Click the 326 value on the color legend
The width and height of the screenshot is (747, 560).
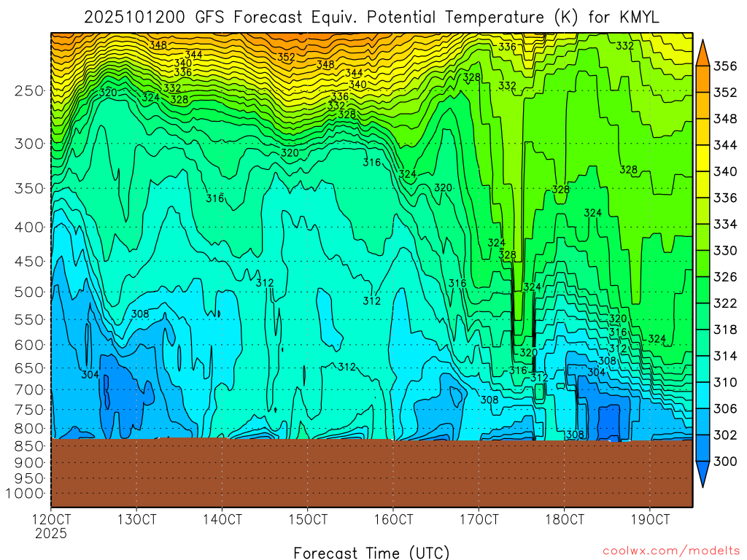tap(725, 276)
